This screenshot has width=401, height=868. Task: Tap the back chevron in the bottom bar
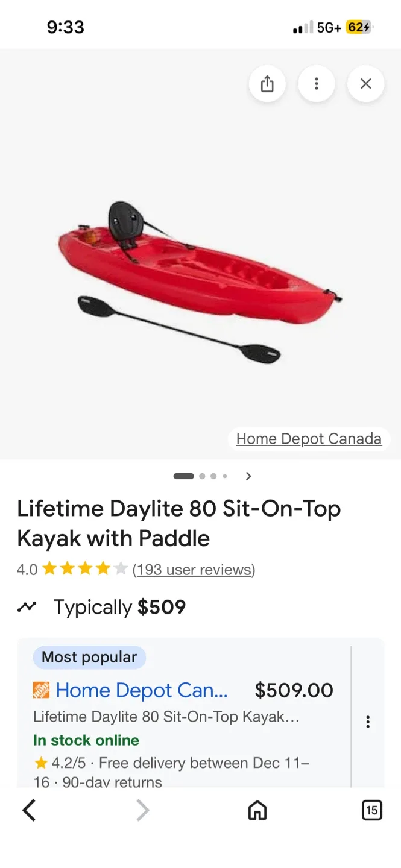[29, 810]
